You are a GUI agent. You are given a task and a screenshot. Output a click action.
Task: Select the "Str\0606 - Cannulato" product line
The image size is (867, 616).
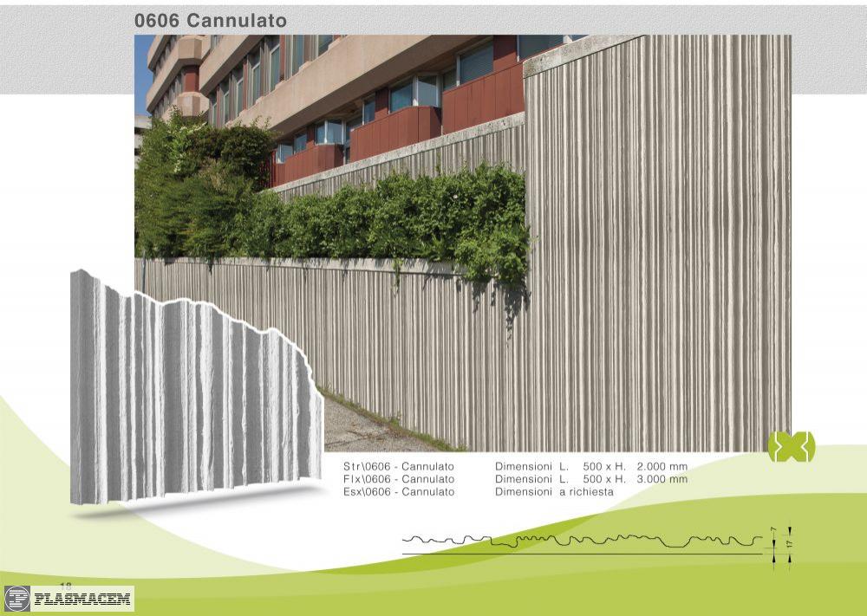(x=399, y=467)
